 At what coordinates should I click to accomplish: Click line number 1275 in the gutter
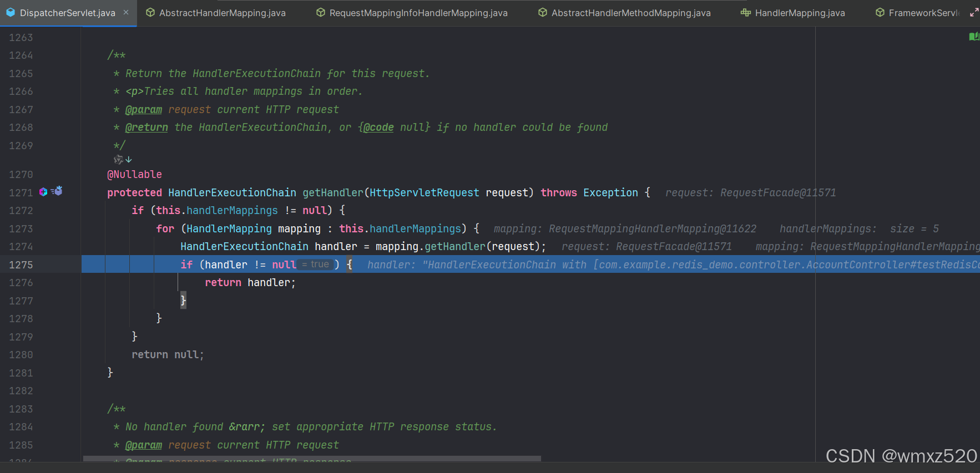pyautogui.click(x=21, y=265)
